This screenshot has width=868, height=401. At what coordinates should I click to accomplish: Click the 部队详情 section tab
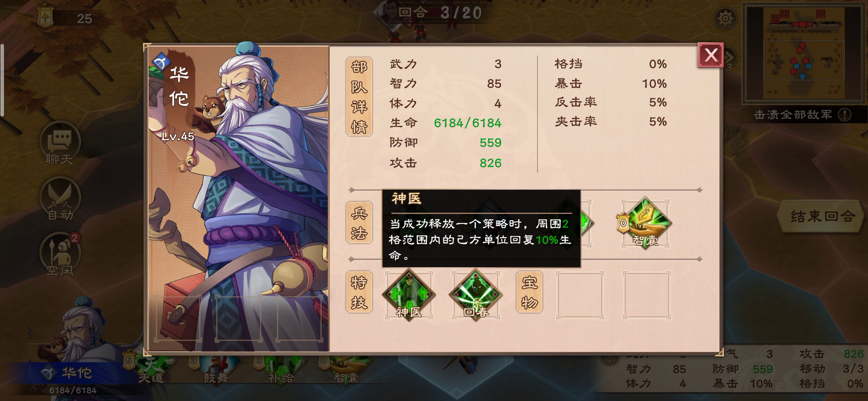359,97
